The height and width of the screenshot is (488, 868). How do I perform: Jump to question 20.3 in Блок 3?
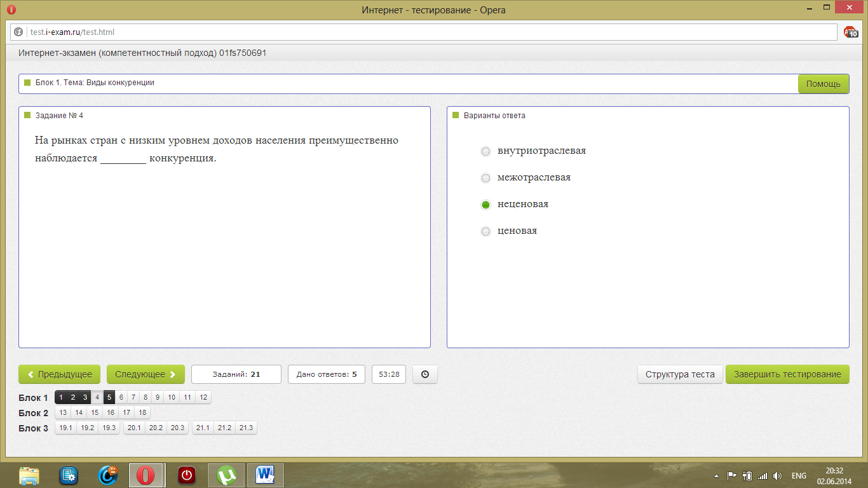pyautogui.click(x=177, y=428)
